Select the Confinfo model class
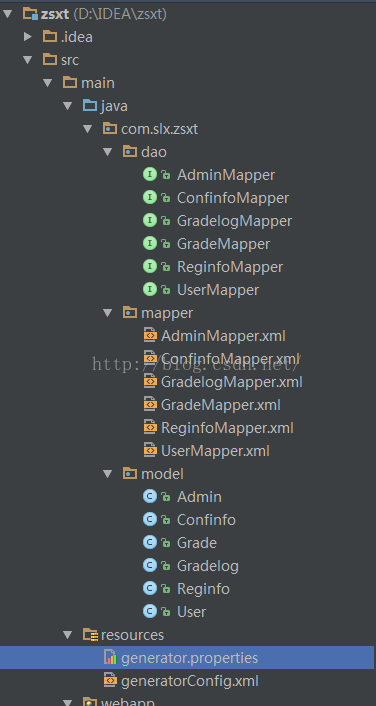376x706 pixels. (206, 520)
